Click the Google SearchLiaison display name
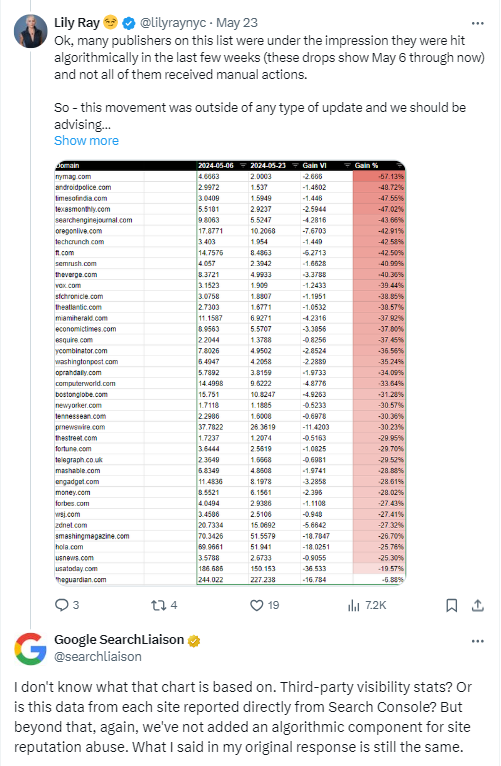The image size is (501, 766). coord(119,640)
